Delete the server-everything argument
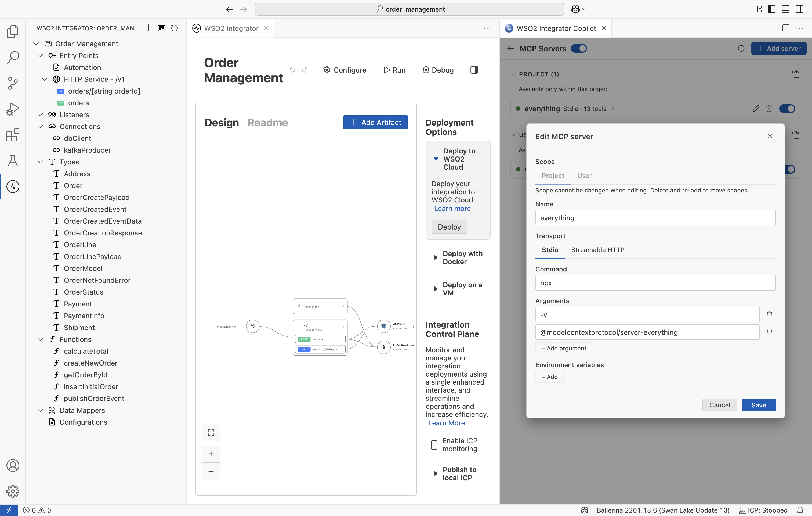The image size is (812, 516). [x=770, y=332]
